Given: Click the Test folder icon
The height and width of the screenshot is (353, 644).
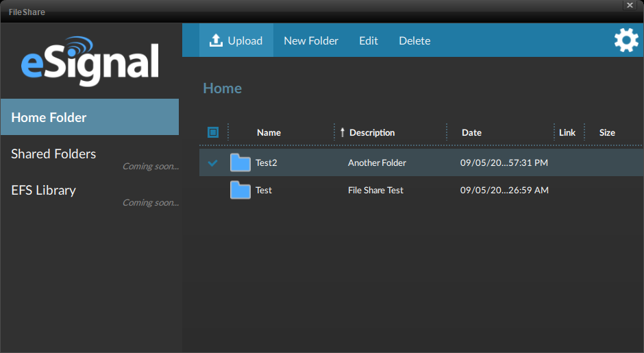Looking at the screenshot, I should tap(240, 191).
